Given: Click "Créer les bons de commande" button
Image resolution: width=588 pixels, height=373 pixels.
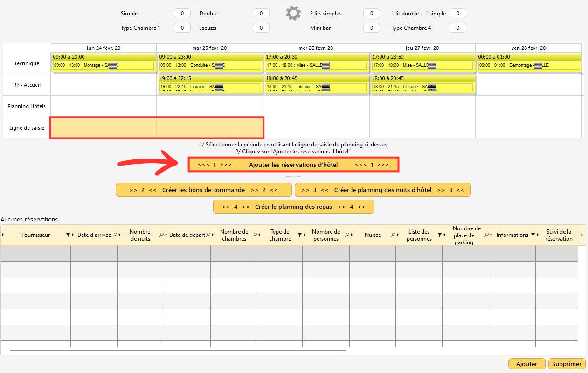Looking at the screenshot, I should click(x=203, y=190).
